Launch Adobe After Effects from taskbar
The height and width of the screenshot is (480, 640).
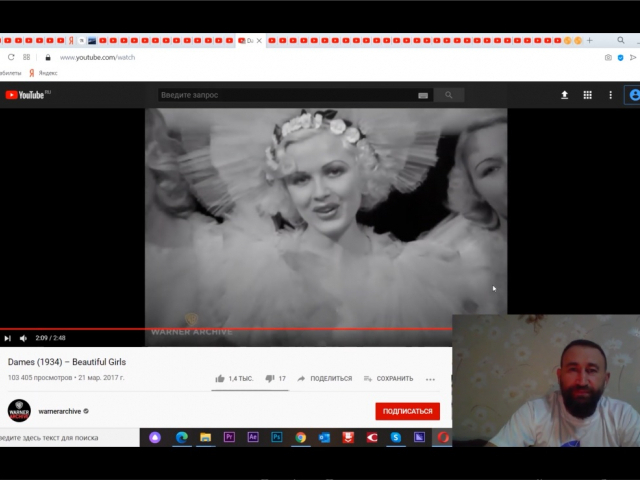[253, 438]
